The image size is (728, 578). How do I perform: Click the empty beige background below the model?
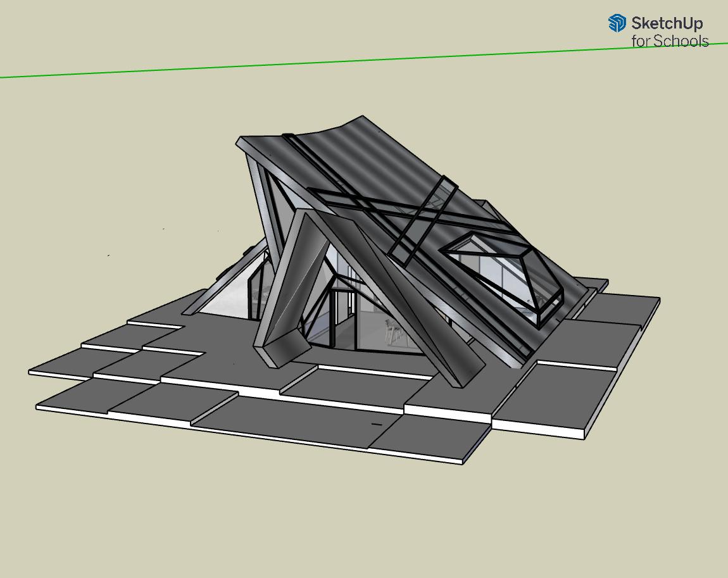tap(317, 519)
